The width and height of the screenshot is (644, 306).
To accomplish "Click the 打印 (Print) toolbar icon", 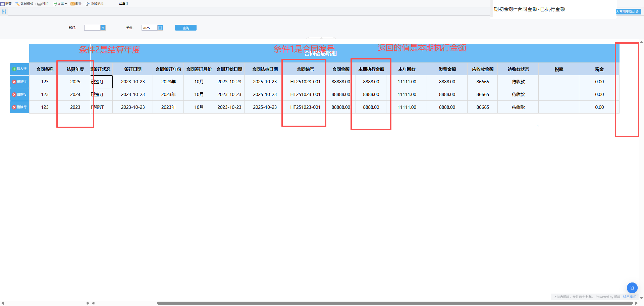I will [43, 4].
